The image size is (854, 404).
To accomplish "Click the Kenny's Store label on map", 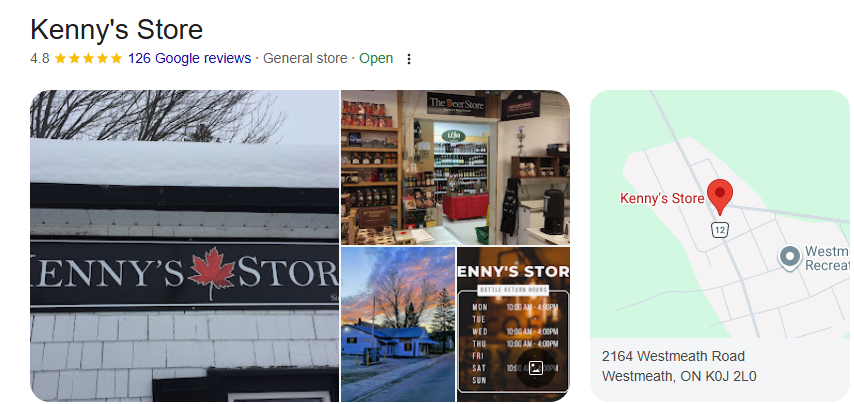I will coord(662,199).
